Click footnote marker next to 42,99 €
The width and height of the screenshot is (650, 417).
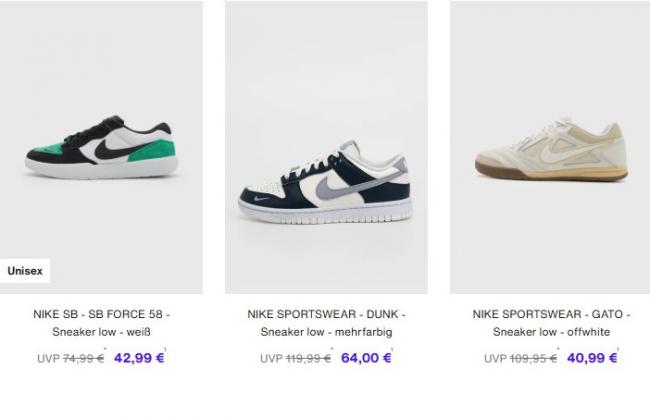[x=165, y=349]
